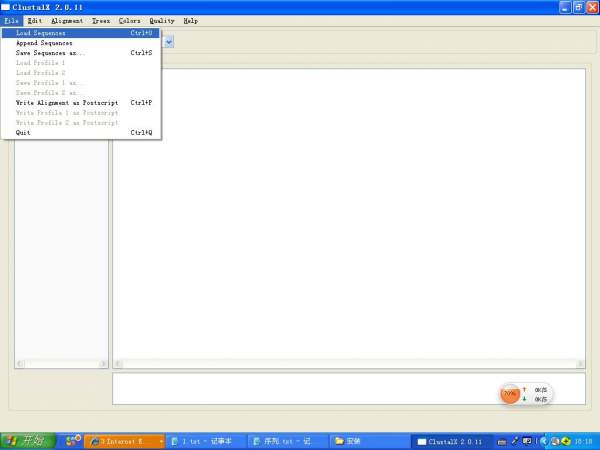Image resolution: width=600 pixels, height=450 pixels.
Task: Click the orange 70% floating monitor ball
Action: (x=510, y=394)
